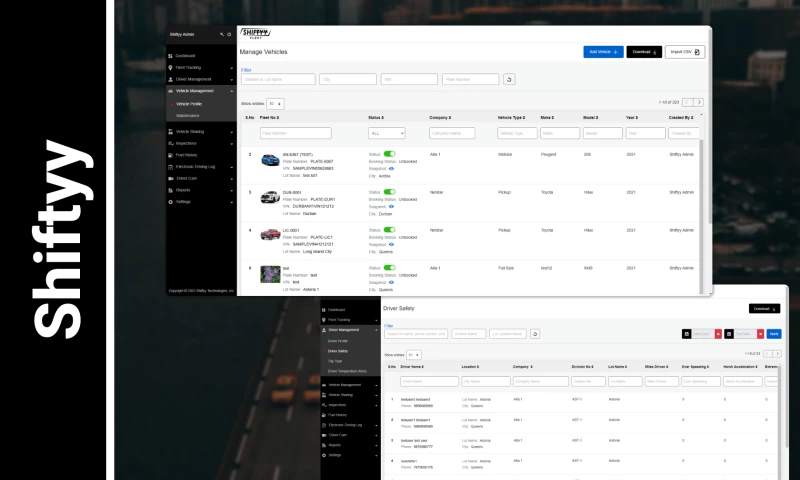
Task: Open Show entries dropdown in Manage Vehicles
Action: coord(275,104)
